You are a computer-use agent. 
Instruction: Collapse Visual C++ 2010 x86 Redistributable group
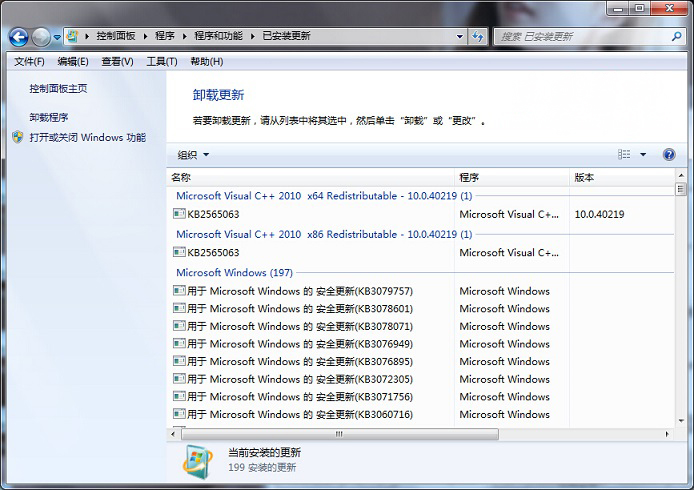(x=324, y=234)
